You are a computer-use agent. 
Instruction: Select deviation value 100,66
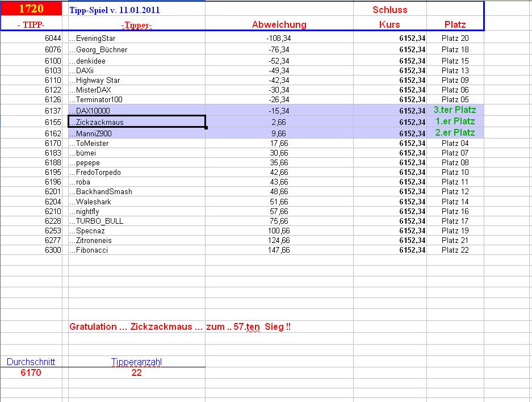coord(279,231)
